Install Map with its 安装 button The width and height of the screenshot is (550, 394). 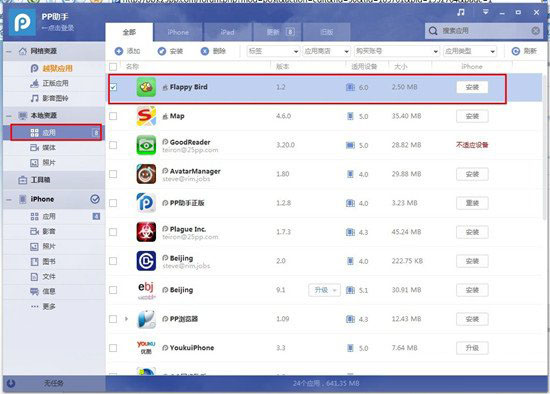coord(472,116)
